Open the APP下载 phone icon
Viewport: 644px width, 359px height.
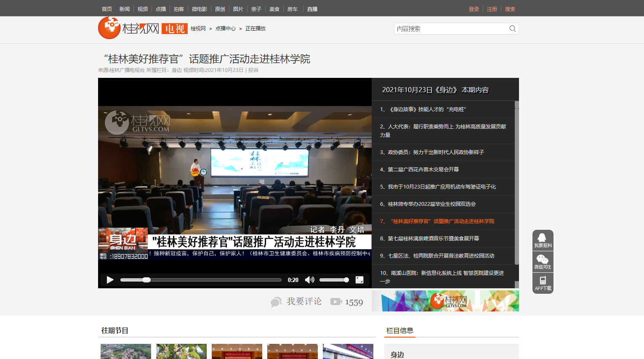click(543, 283)
